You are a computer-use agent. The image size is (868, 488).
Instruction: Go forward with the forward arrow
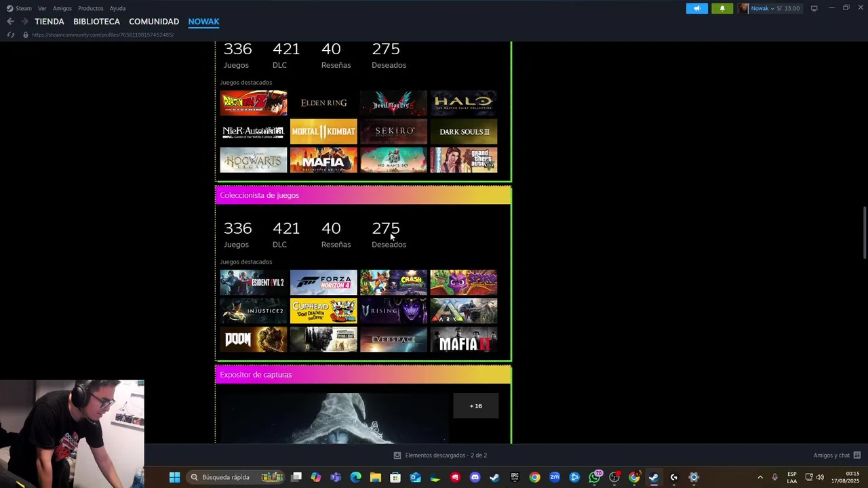24,22
